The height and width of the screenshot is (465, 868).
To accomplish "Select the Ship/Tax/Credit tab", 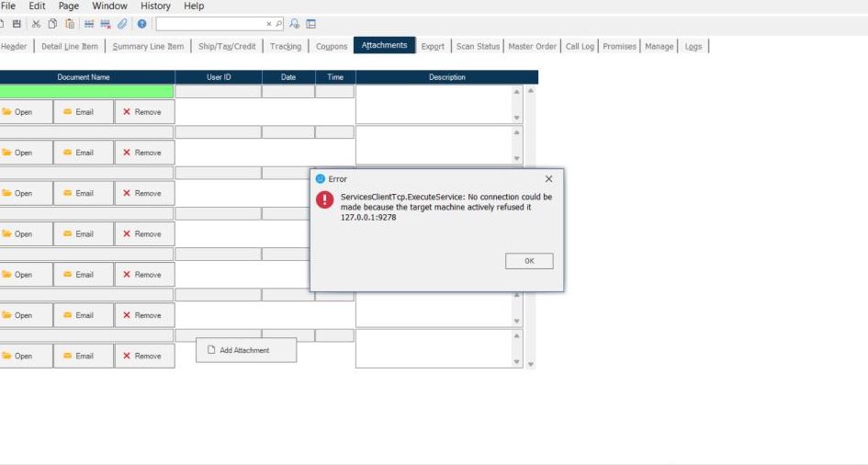I will 227,47.
